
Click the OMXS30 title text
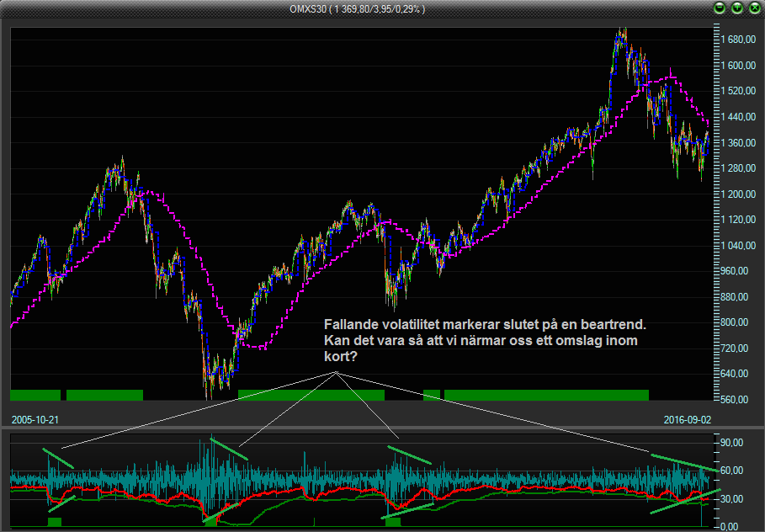click(357, 9)
